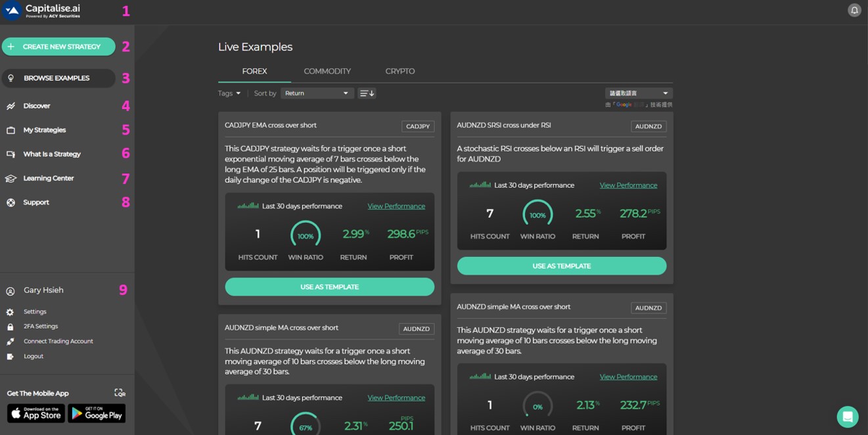Click the Settings gear icon in sidebar
Image resolution: width=868 pixels, height=435 pixels.
coord(10,312)
